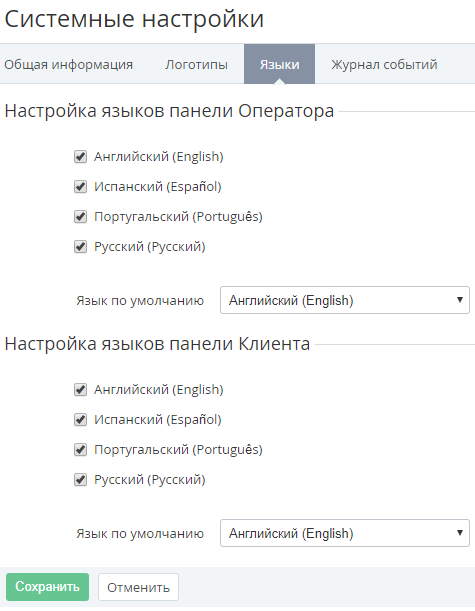Click the Русский (Русский) label under Оператора
Viewport: 475px width, 611px height.
pyautogui.click(x=150, y=247)
